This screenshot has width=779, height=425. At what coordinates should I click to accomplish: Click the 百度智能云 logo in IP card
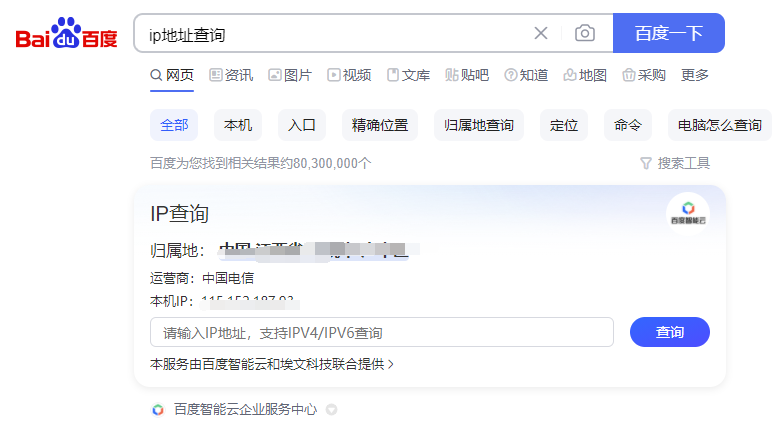click(x=688, y=211)
